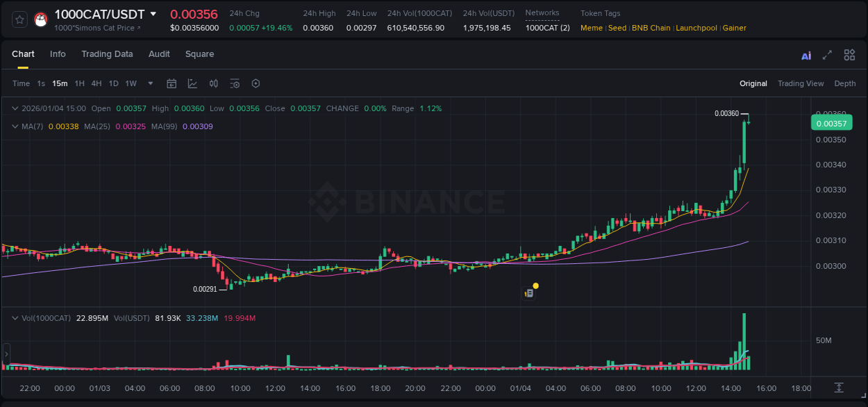Open the Square tab
The height and width of the screenshot is (407, 868).
tap(199, 54)
